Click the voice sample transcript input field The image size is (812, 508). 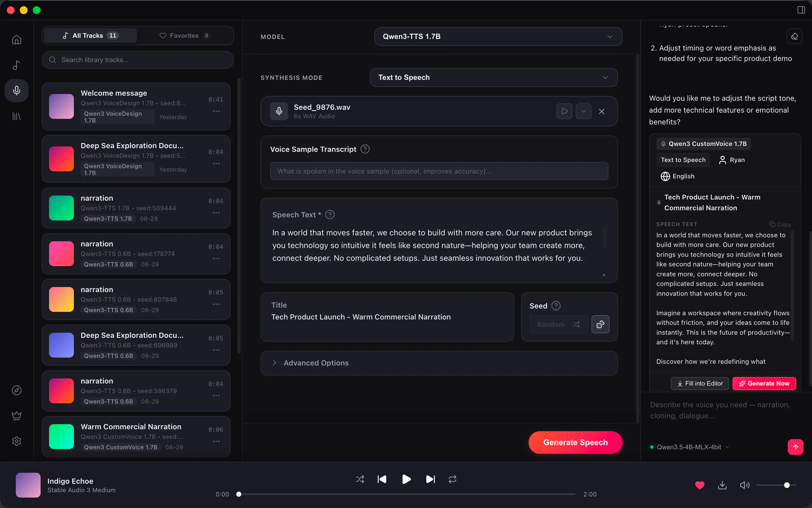pos(439,171)
